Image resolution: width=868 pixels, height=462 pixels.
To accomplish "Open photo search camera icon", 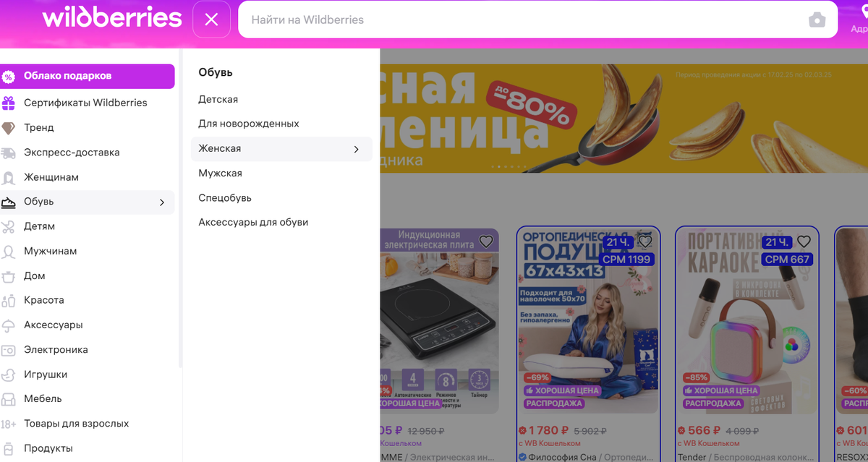I will (x=817, y=20).
